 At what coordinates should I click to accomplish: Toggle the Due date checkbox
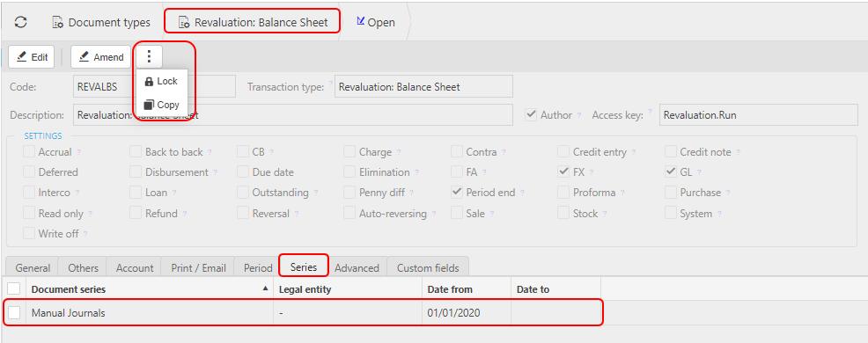(243, 172)
